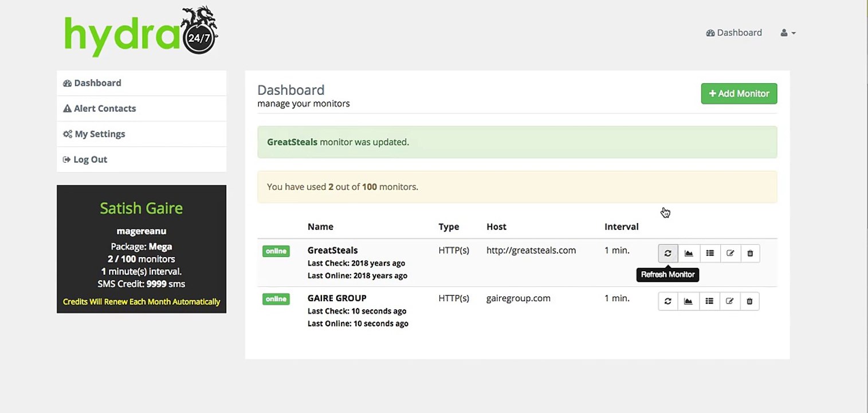Open the chart icon for GreatSteals
The height and width of the screenshot is (413, 868).
[689, 253]
